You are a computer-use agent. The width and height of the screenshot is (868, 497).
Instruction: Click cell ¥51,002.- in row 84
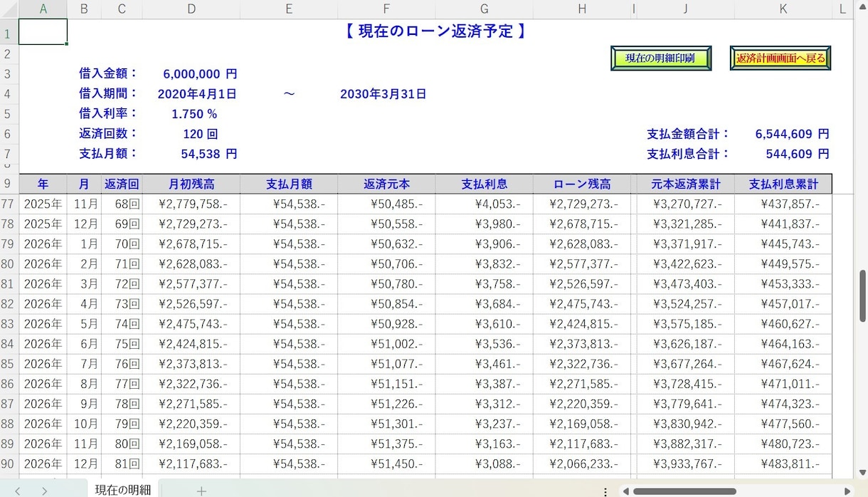386,344
